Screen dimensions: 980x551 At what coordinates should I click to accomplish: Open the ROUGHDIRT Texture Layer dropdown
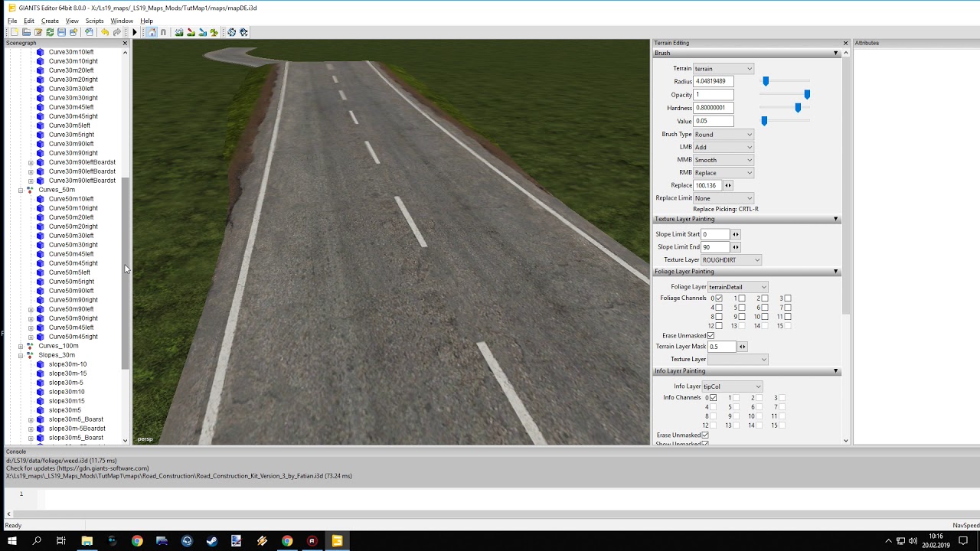(731, 260)
